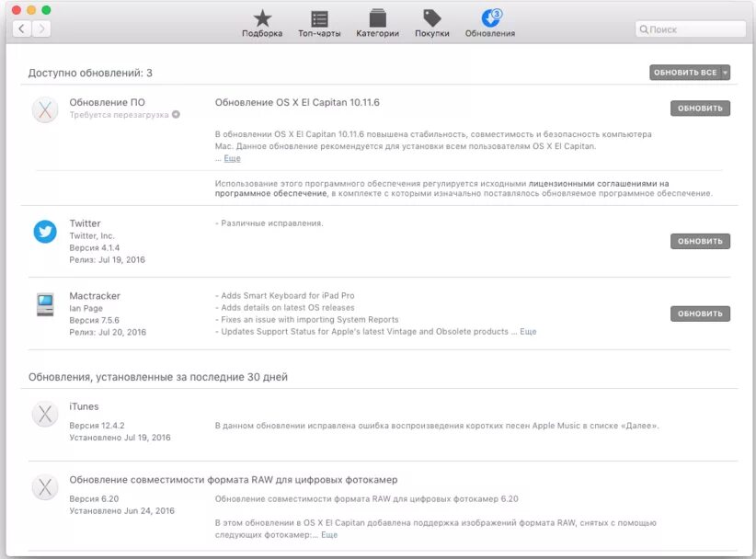Click the Доступно обновлений: 3 heading
Image resolution: width=756 pixels, height=559 pixels.
tap(90, 73)
